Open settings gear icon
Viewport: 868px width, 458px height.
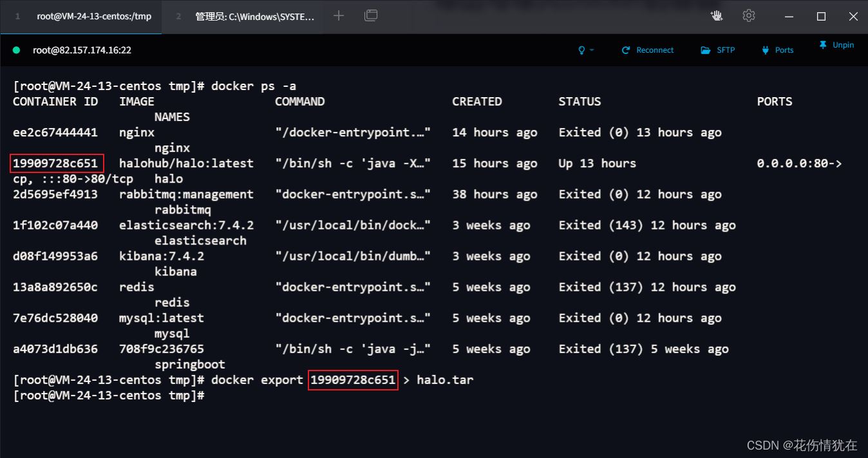click(748, 16)
